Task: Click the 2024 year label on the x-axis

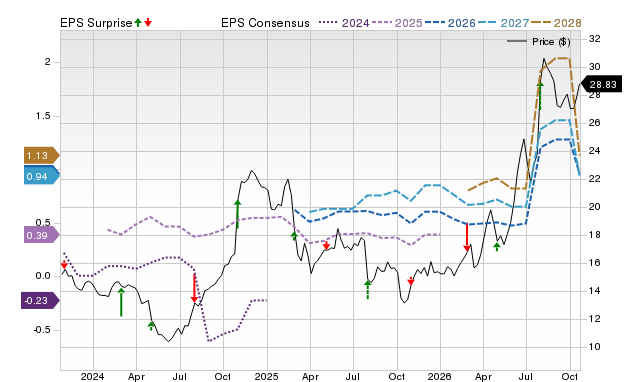Action: click(x=92, y=376)
